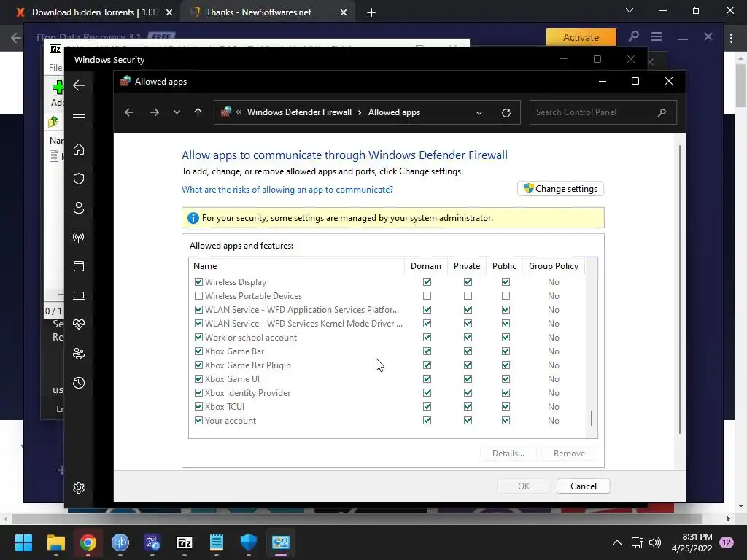This screenshot has width=747, height=560.
Task: Open risks of allowing an app link
Action: click(x=287, y=190)
